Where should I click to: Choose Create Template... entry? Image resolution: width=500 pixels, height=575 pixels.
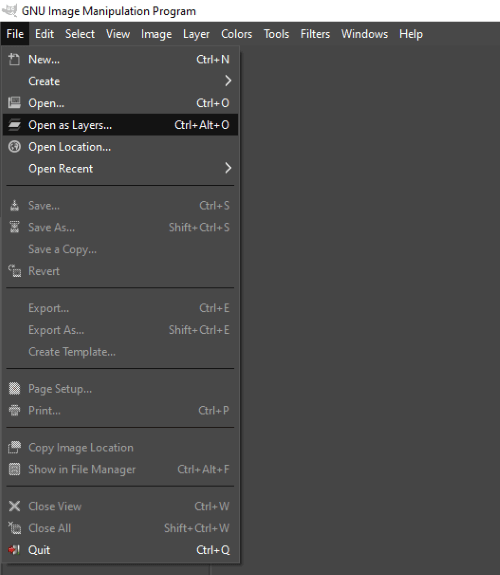[x=120, y=352]
